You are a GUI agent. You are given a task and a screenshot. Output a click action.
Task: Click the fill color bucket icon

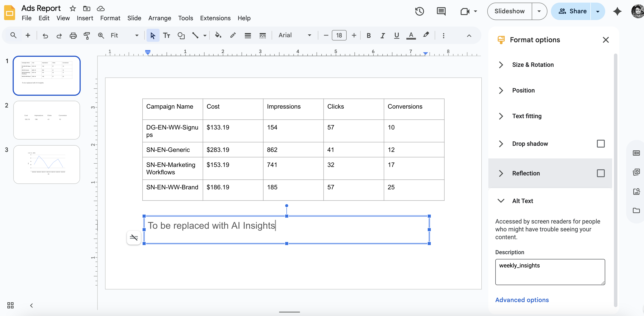click(218, 35)
